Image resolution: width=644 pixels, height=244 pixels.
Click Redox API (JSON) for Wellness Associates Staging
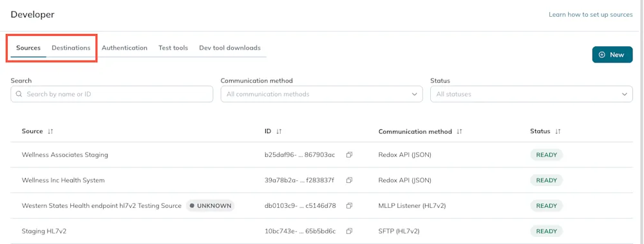point(404,155)
